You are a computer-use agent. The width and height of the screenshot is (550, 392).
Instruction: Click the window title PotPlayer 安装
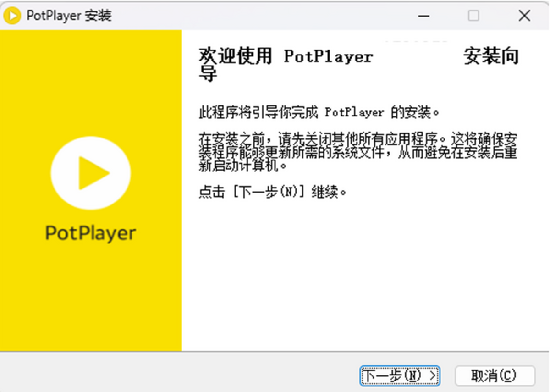[69, 16]
